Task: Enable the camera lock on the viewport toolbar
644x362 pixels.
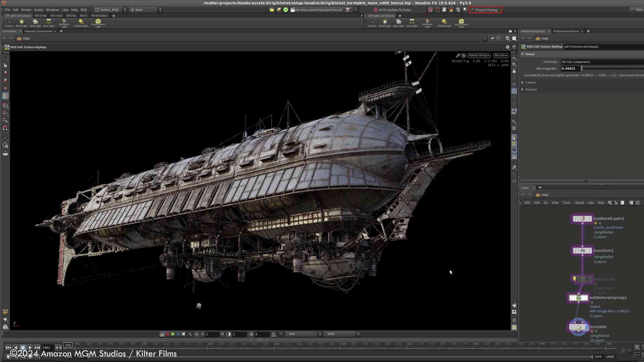Action: [464, 55]
